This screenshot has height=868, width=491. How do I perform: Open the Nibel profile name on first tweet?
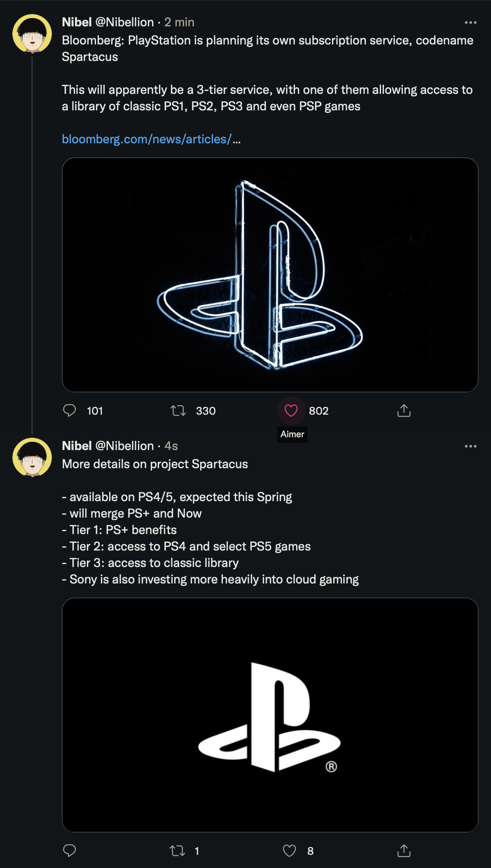tap(77, 22)
